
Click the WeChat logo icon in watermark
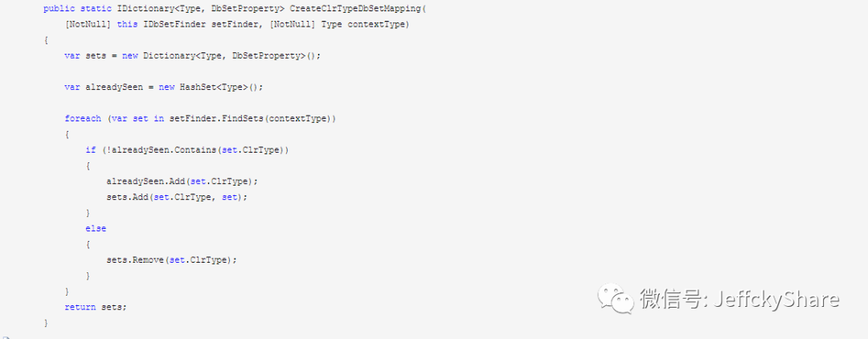[615, 299]
